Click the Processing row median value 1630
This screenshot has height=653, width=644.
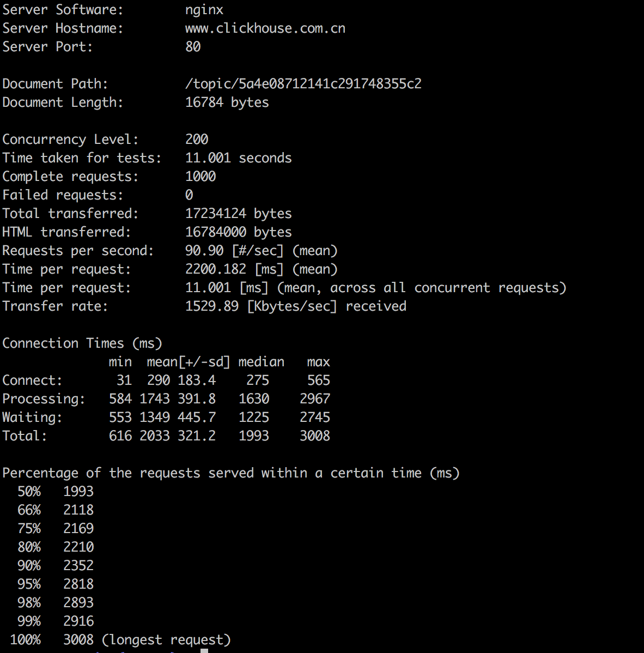pyautogui.click(x=254, y=399)
